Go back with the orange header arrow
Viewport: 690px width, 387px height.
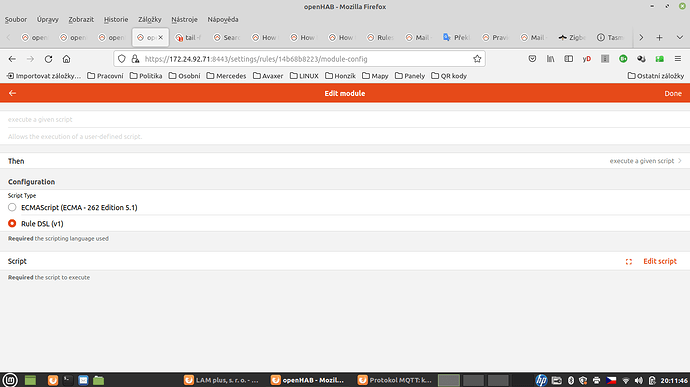pyautogui.click(x=12, y=93)
